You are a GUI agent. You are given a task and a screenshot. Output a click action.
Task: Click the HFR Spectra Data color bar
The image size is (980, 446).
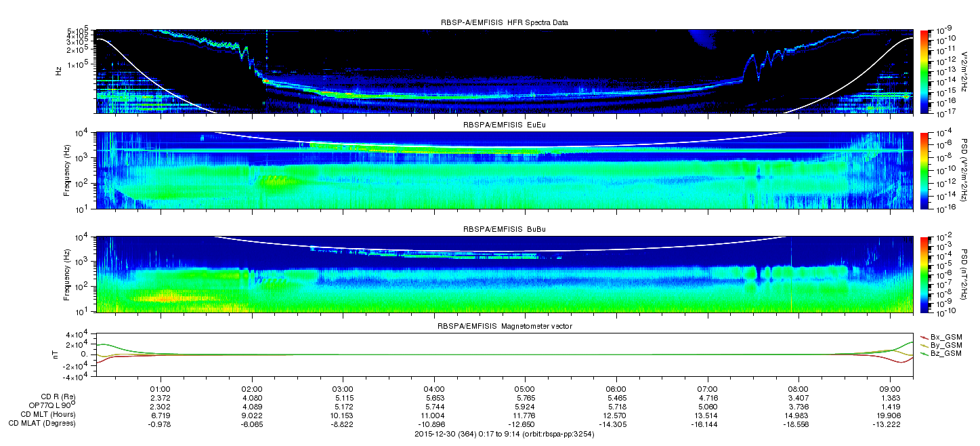pyautogui.click(x=924, y=71)
